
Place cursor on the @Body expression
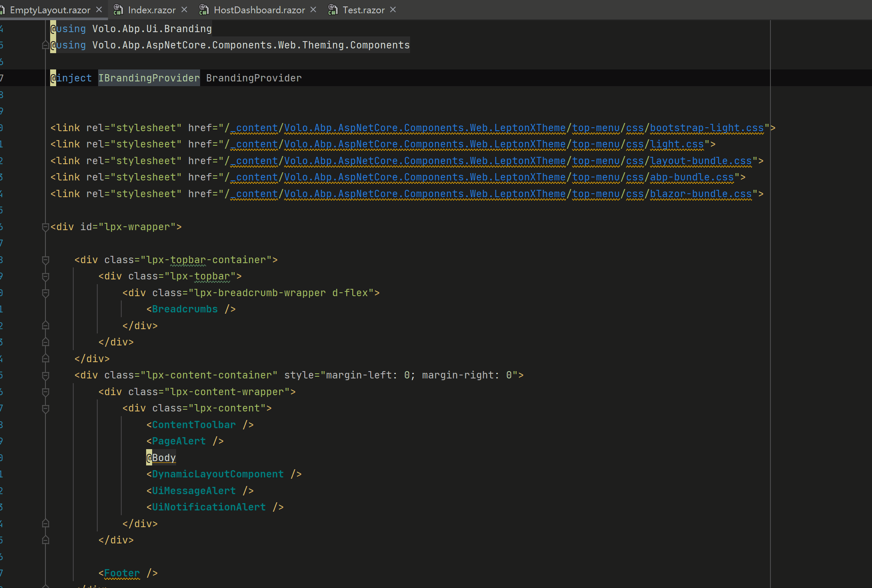click(164, 458)
